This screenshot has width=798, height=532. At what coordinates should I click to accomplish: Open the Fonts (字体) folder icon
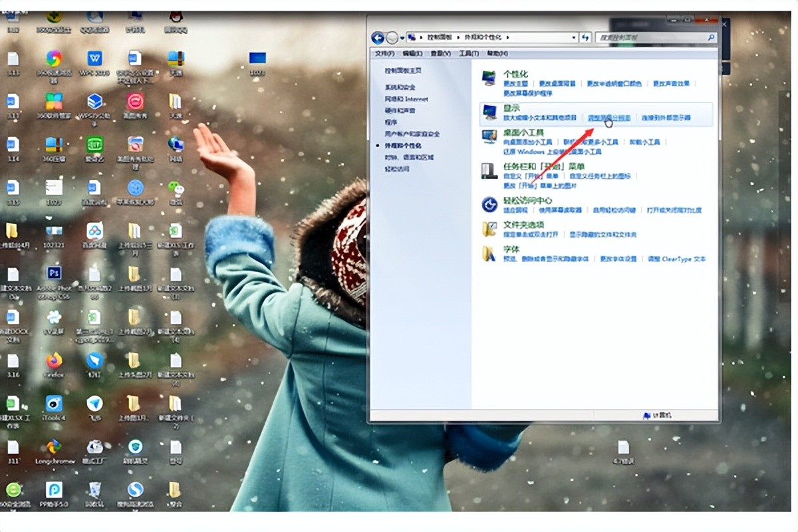pyautogui.click(x=489, y=253)
